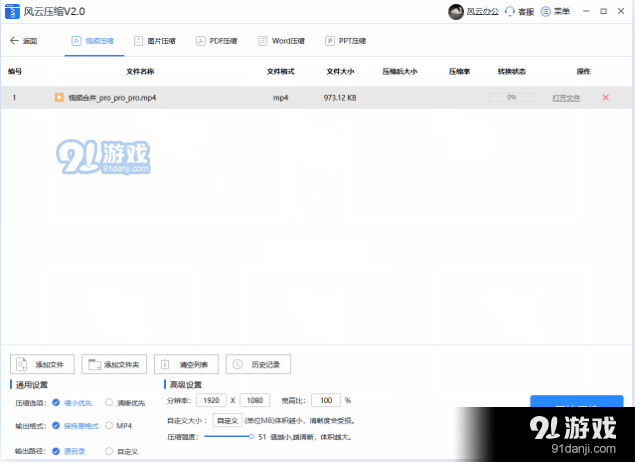
Task: Open the 菜单 menu icon
Action: 545,11
